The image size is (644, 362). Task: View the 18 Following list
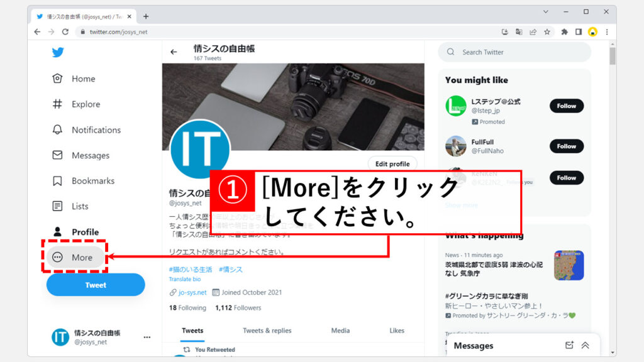tap(187, 308)
